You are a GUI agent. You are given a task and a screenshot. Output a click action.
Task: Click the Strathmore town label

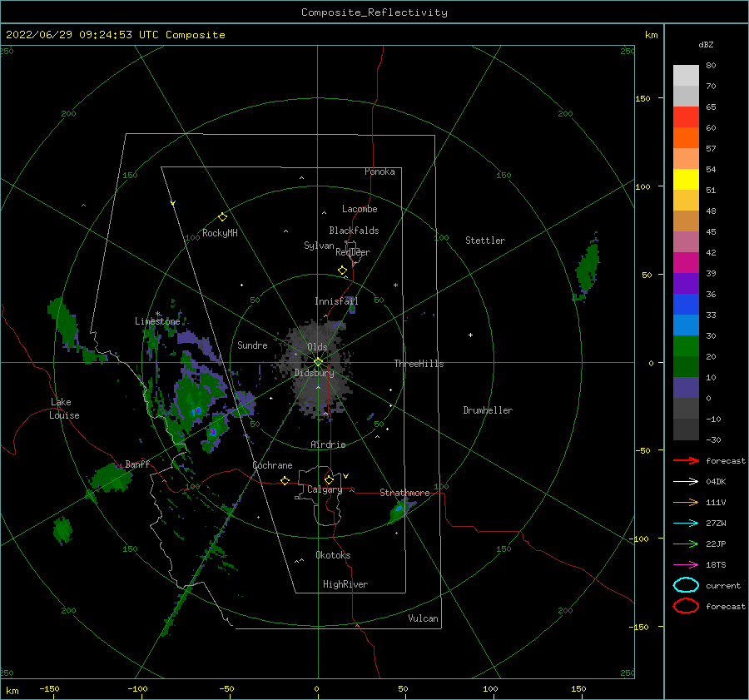coord(404,493)
